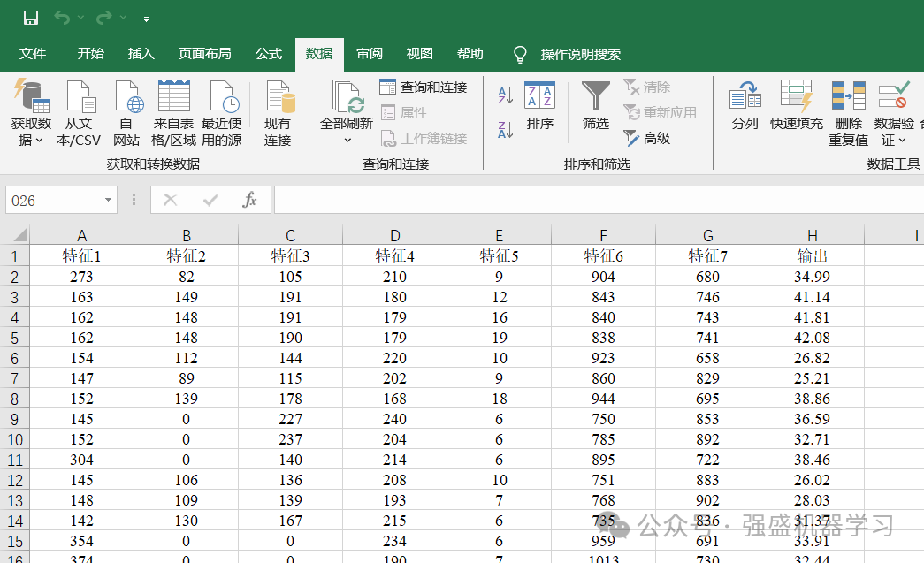924x563 pixels.
Task: Click cell containing 923
Action: pos(603,357)
